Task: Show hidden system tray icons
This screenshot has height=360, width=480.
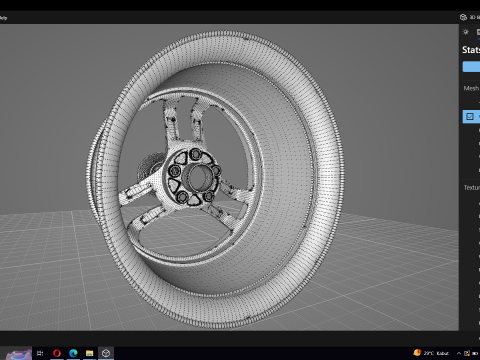Action: click(x=459, y=353)
